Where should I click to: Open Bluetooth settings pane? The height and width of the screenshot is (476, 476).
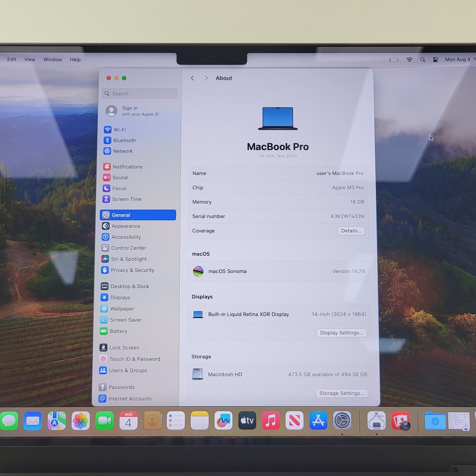pyautogui.click(x=120, y=140)
